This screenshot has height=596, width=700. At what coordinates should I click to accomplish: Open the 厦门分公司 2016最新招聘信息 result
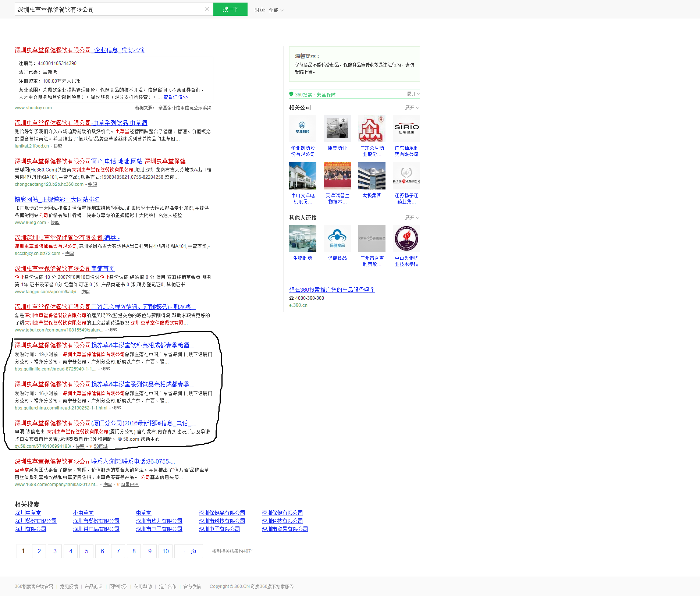point(105,423)
